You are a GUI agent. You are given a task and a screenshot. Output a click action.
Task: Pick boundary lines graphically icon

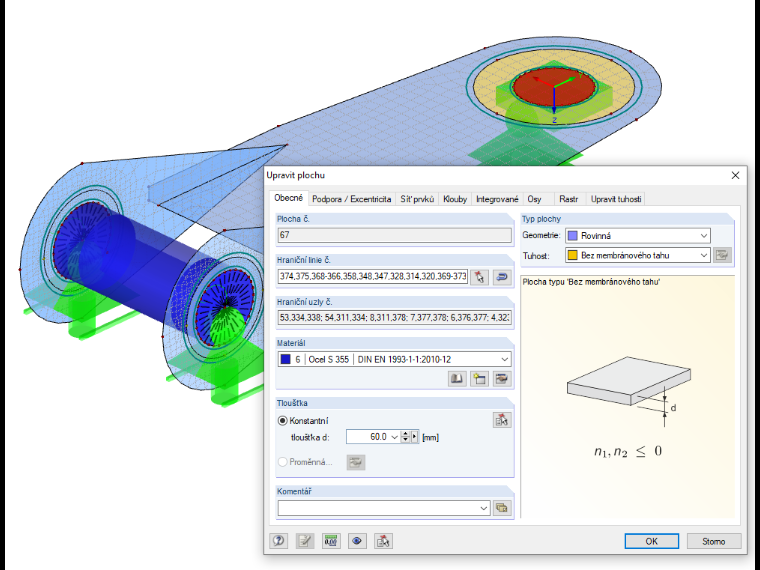(x=479, y=277)
